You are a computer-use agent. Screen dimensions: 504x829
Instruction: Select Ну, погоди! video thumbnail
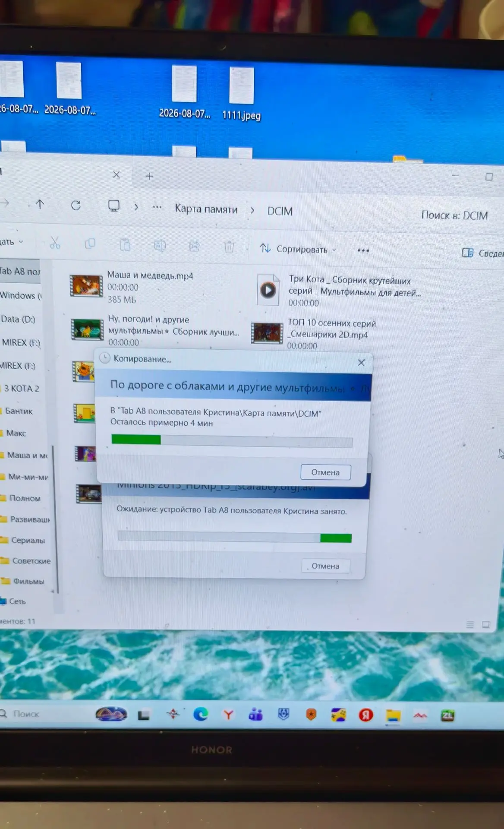[87, 330]
